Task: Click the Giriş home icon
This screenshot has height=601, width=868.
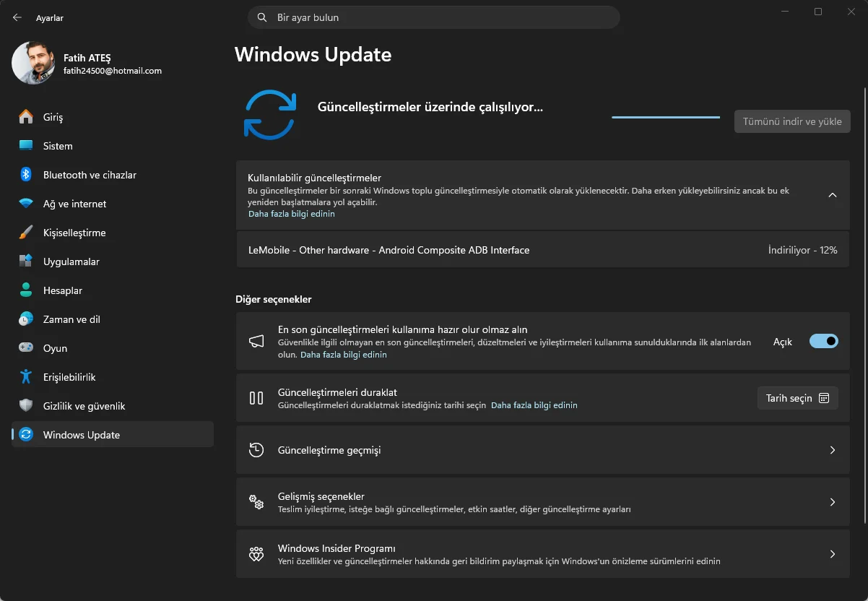Action: coord(26,117)
